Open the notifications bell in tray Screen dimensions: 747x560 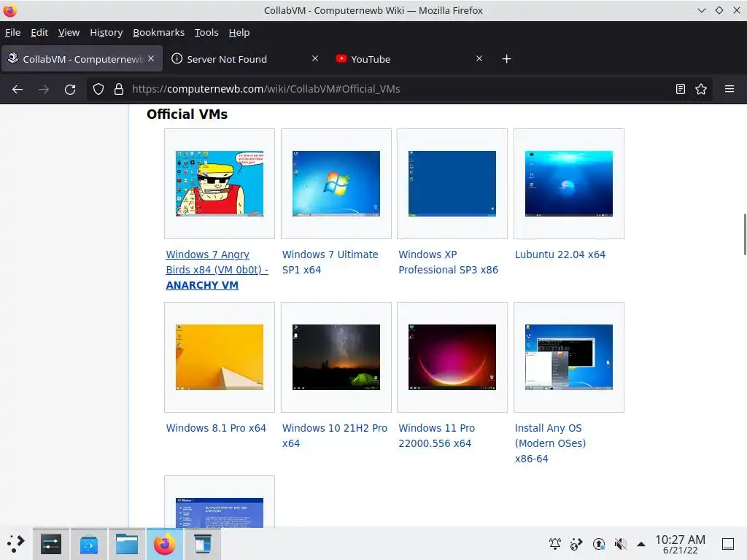pyautogui.click(x=555, y=544)
